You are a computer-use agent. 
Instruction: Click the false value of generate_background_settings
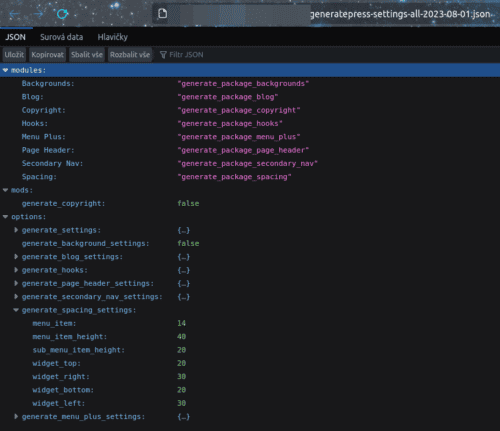[x=188, y=243]
